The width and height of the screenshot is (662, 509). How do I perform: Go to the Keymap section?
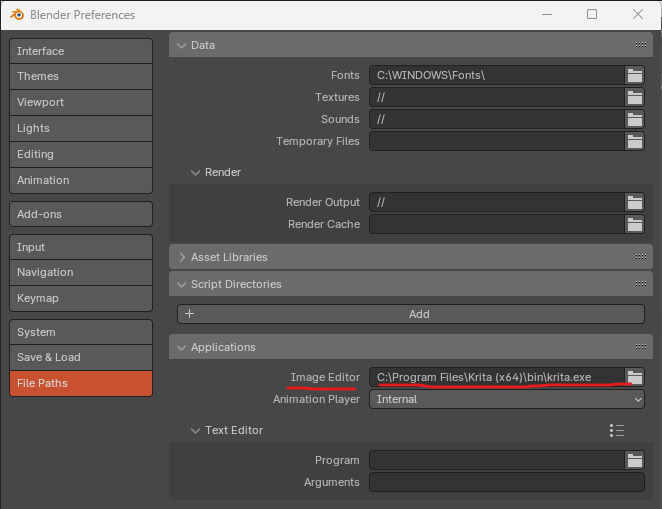pyautogui.click(x=80, y=298)
